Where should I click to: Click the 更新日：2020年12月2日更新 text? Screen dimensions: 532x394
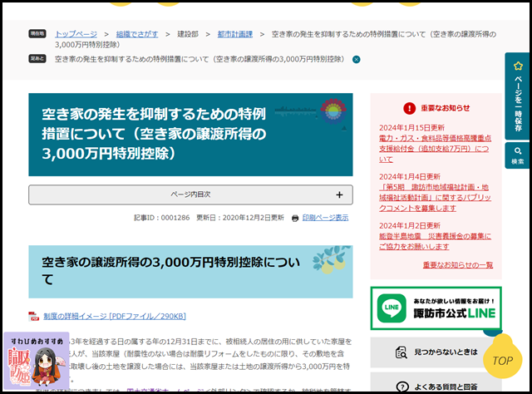[240, 218]
